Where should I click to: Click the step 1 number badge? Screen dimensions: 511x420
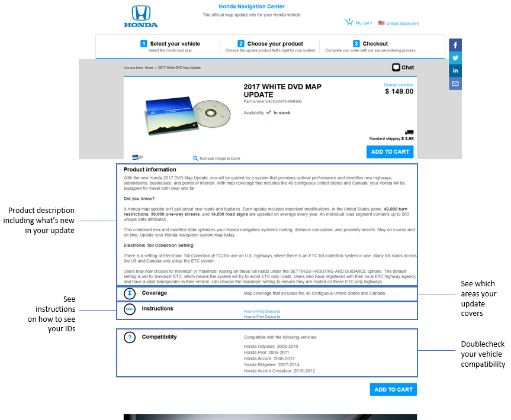tap(144, 44)
